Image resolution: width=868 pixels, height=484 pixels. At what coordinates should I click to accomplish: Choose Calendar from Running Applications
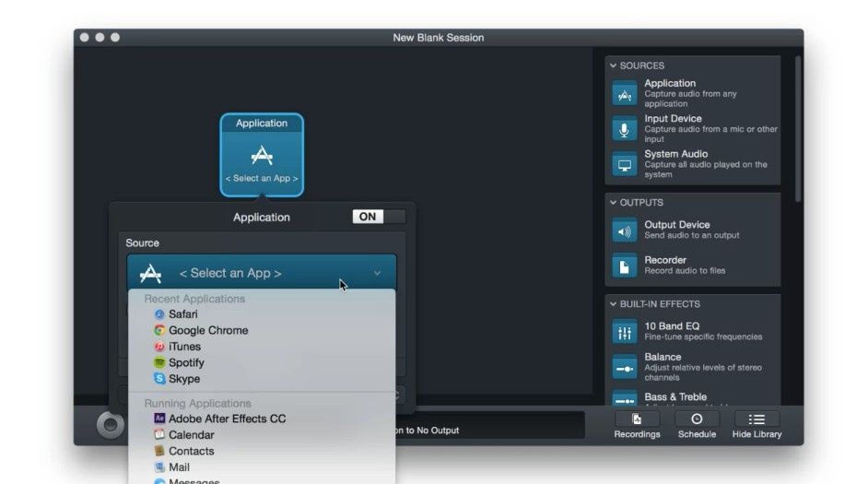262,435
